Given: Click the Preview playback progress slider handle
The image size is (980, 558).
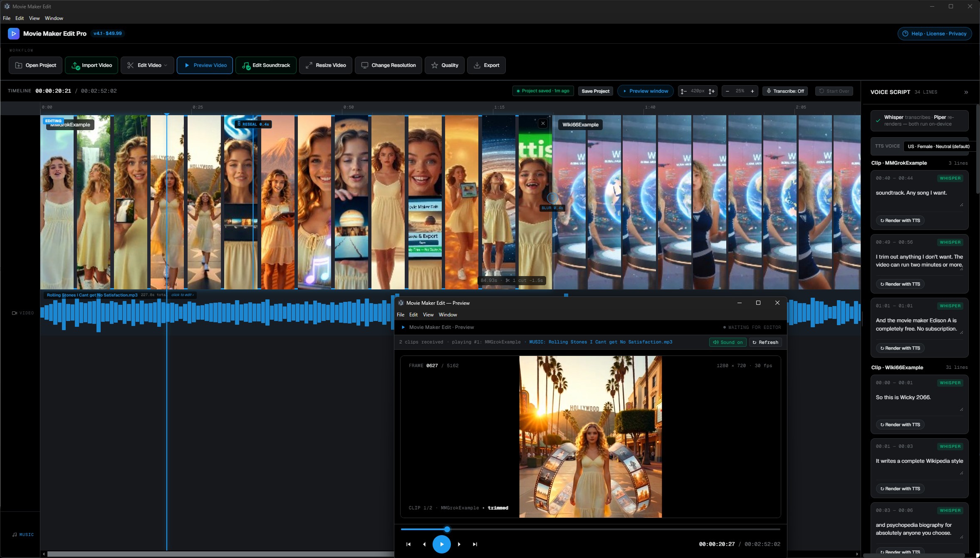Looking at the screenshot, I should click(x=447, y=529).
